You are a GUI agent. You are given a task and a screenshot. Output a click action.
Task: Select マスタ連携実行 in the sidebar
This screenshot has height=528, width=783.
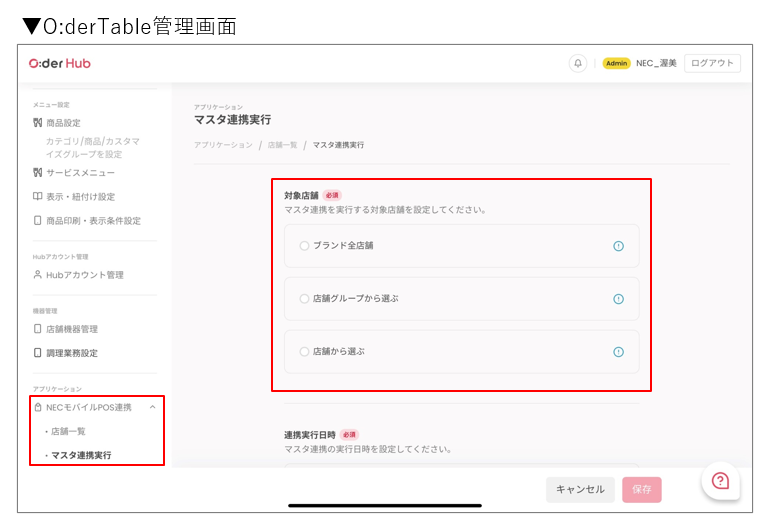(x=81, y=455)
